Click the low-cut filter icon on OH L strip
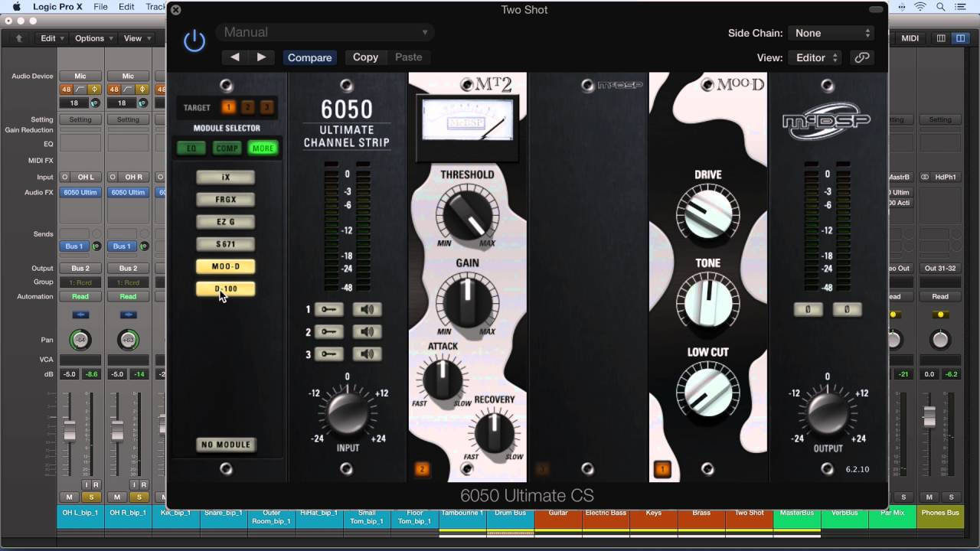This screenshot has height=551, width=980. coord(80,90)
